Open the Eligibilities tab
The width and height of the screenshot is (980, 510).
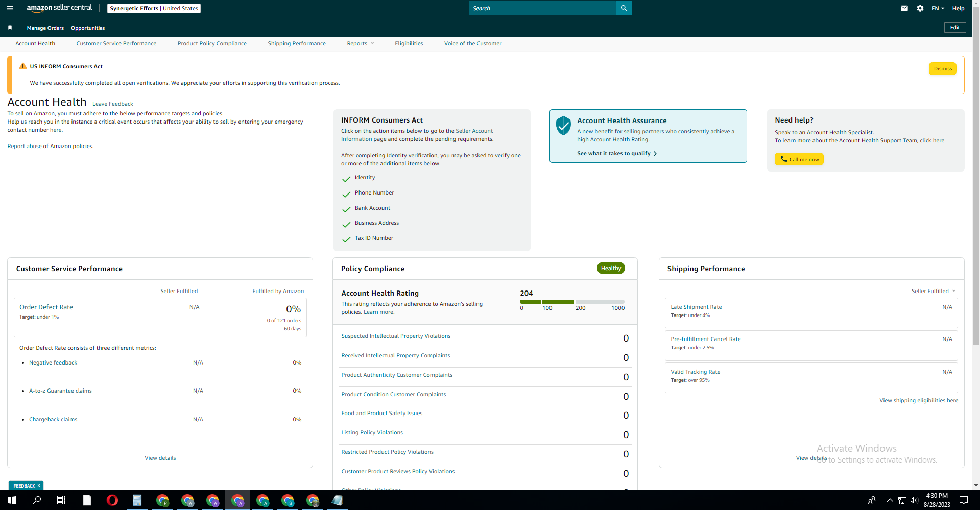[409, 43]
